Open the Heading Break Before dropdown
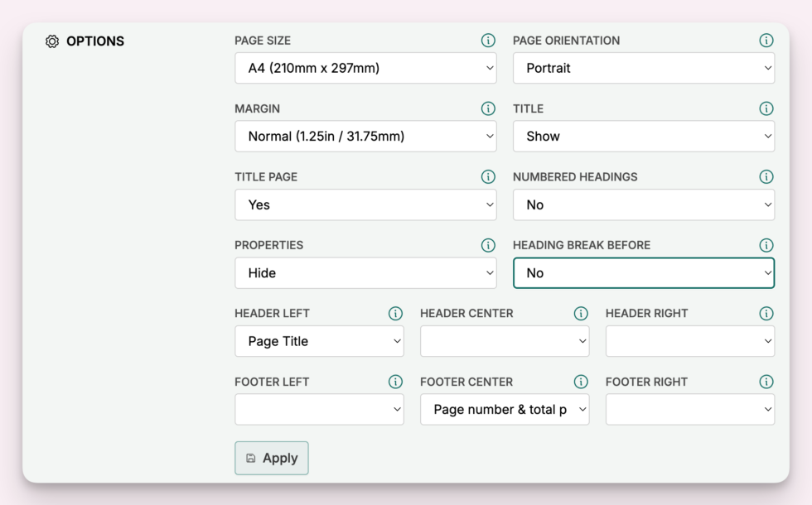The width and height of the screenshot is (812, 505). point(644,272)
